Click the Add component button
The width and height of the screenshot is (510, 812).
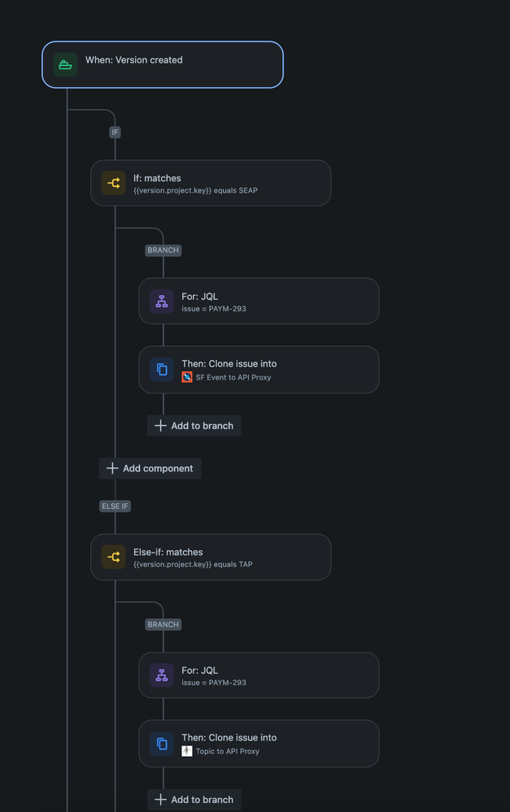coord(150,468)
